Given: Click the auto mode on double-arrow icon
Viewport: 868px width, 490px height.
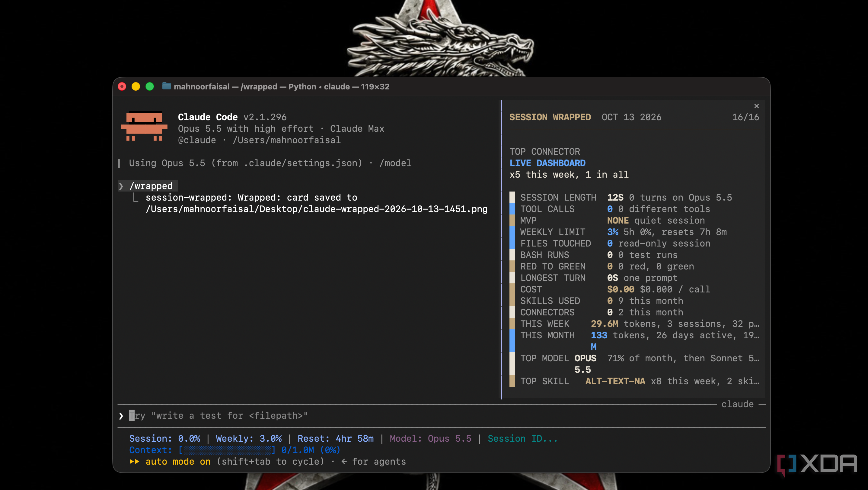Looking at the screenshot, I should tap(134, 461).
